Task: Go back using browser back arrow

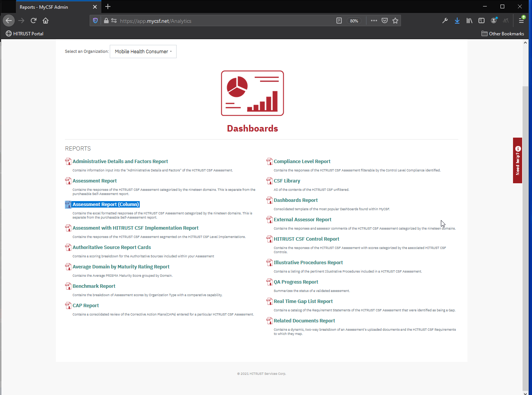Action: tap(9, 21)
